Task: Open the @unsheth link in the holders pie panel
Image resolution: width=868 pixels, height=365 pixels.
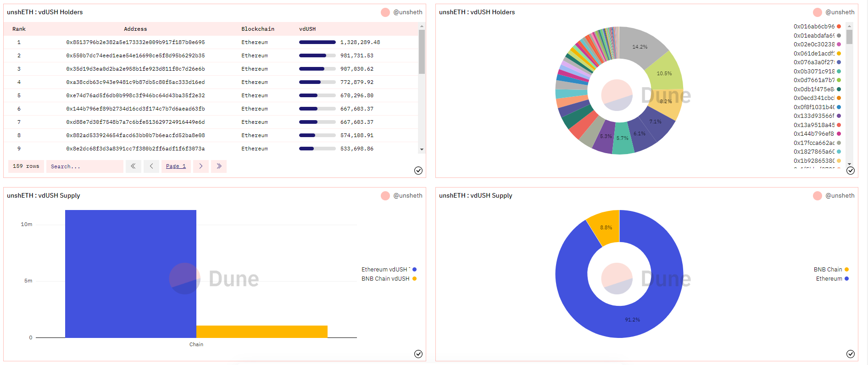Action: (x=840, y=12)
